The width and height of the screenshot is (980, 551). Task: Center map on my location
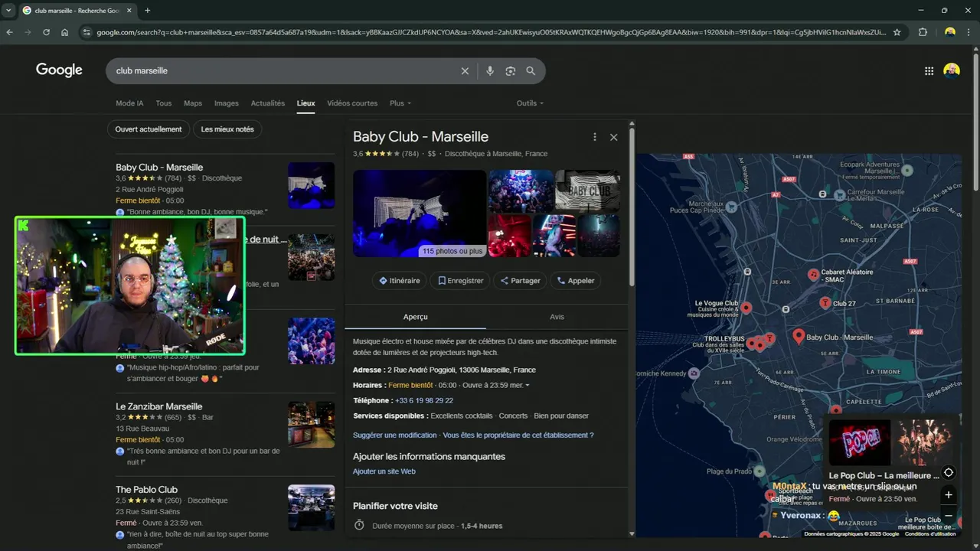pyautogui.click(x=949, y=472)
